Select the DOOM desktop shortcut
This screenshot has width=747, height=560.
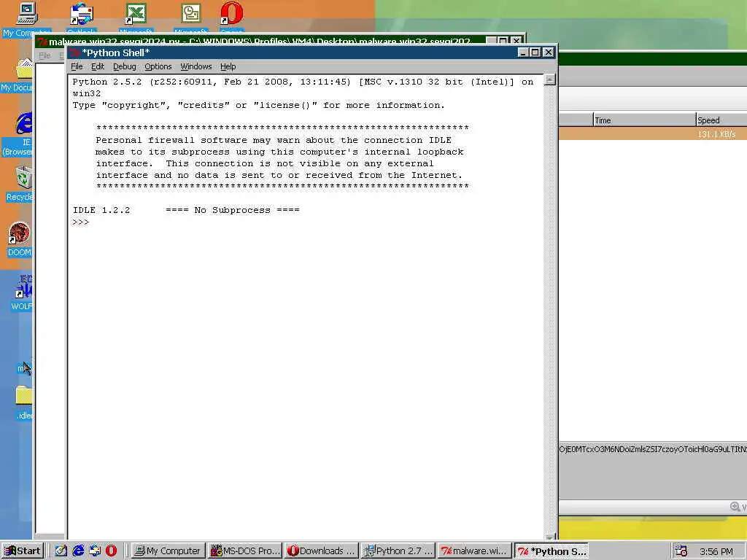pyautogui.click(x=19, y=239)
